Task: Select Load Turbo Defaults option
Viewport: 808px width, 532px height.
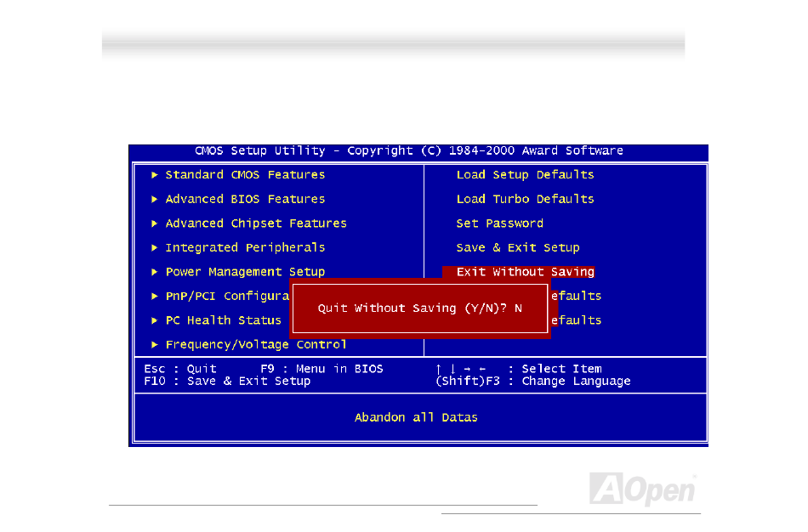Action: [x=525, y=200]
